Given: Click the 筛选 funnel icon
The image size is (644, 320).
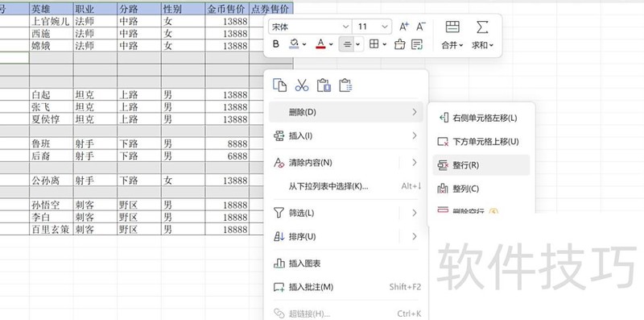Looking at the screenshot, I should pos(279,213).
